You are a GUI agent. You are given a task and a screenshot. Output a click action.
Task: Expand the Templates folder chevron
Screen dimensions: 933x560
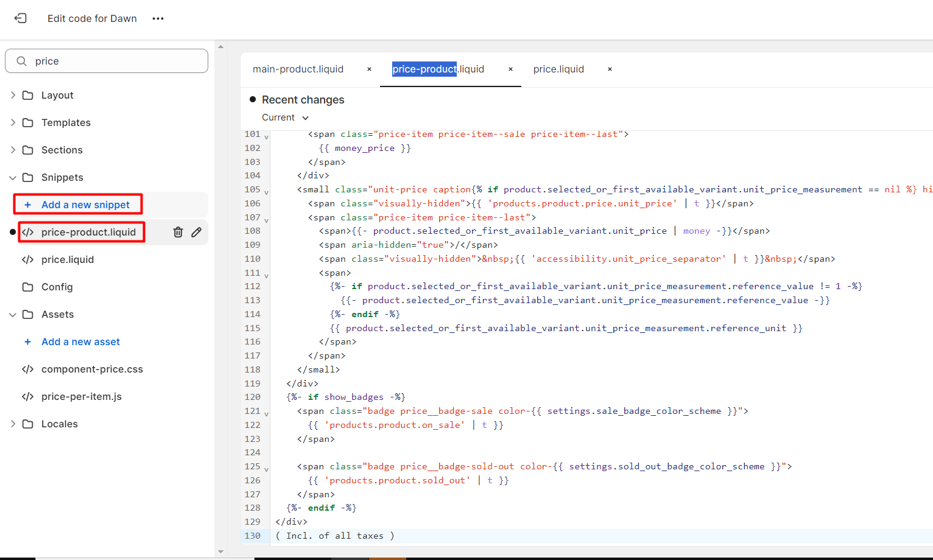(x=13, y=122)
